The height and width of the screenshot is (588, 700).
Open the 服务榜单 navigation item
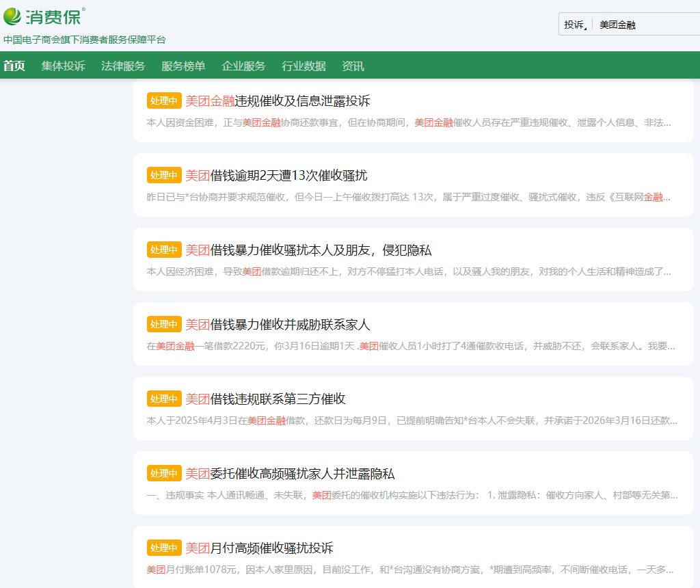pyautogui.click(x=183, y=66)
